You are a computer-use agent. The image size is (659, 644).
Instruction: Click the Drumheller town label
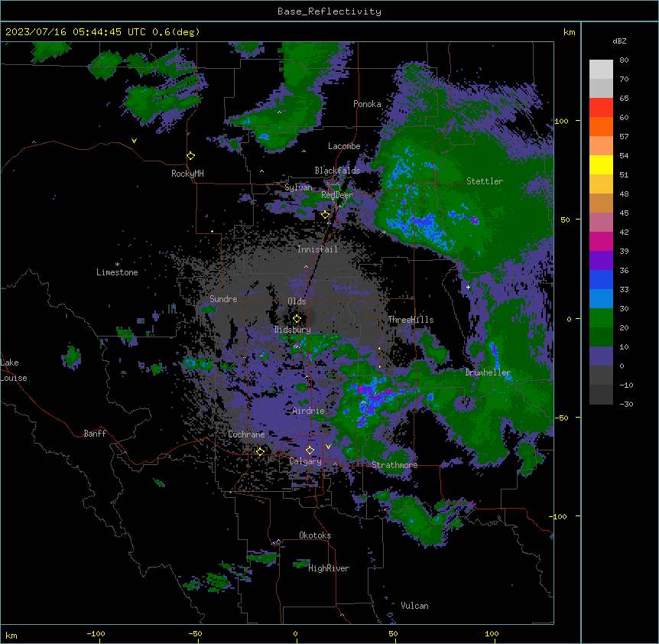click(488, 372)
